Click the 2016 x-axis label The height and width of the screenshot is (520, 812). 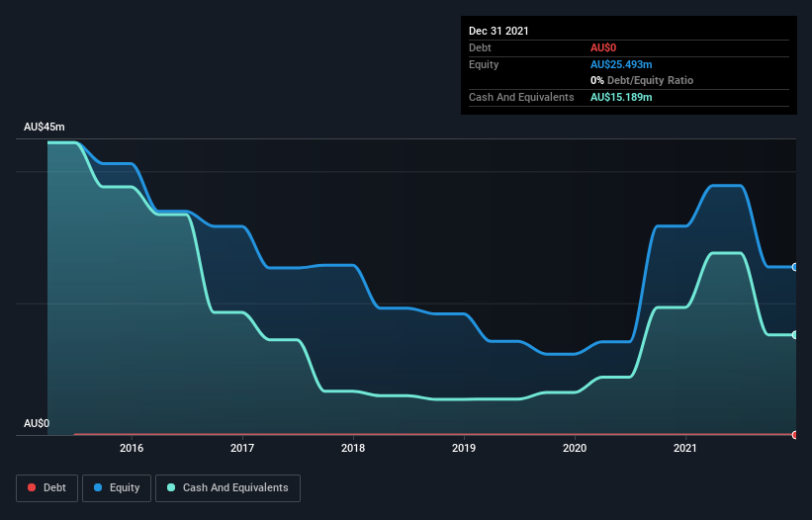coord(132,448)
